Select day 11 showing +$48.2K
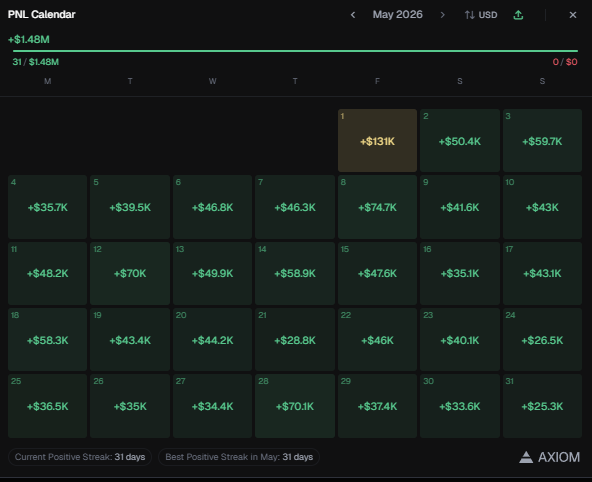 48,273
